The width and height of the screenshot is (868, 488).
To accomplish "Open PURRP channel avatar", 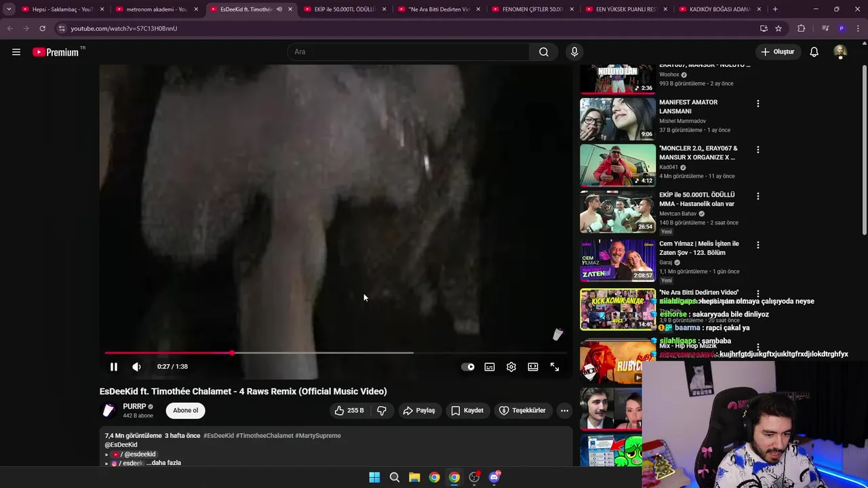I will coord(108,411).
